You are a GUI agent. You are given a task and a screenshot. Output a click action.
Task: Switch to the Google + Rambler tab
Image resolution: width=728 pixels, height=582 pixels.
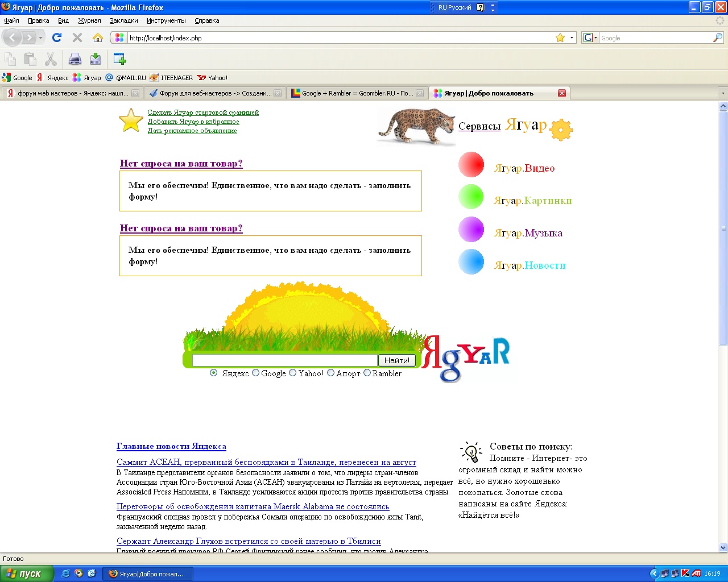[x=357, y=93]
